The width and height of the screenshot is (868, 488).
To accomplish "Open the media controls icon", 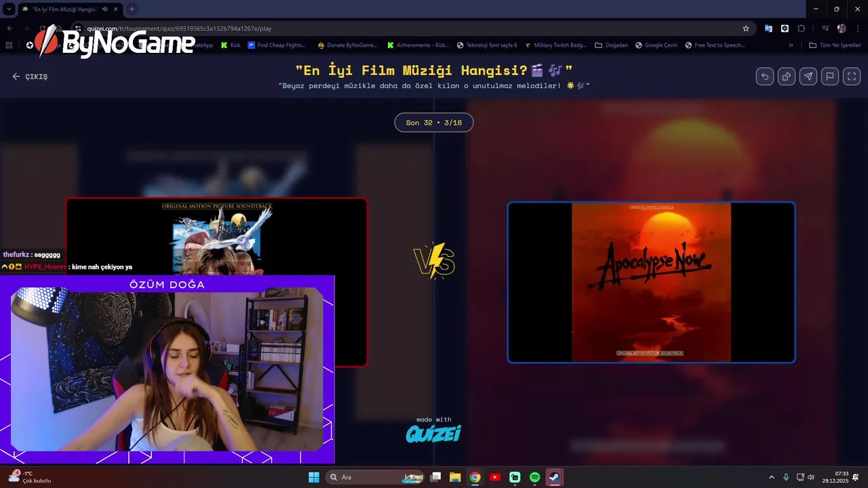I will point(825,28).
